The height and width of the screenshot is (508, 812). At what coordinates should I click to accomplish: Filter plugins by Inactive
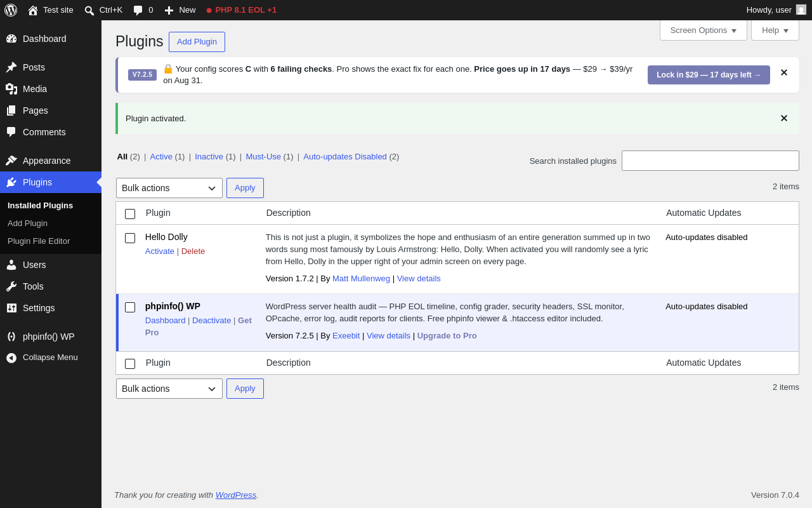click(x=209, y=157)
